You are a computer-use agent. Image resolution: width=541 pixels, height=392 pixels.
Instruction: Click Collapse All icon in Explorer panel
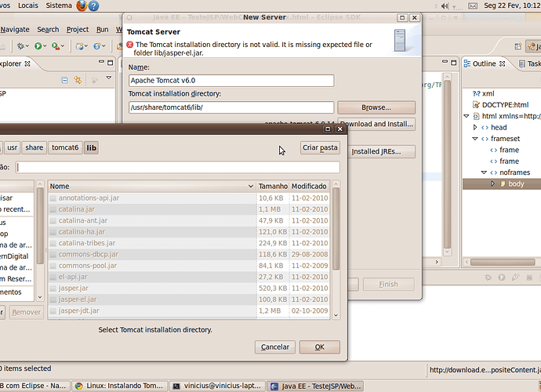click(x=64, y=81)
